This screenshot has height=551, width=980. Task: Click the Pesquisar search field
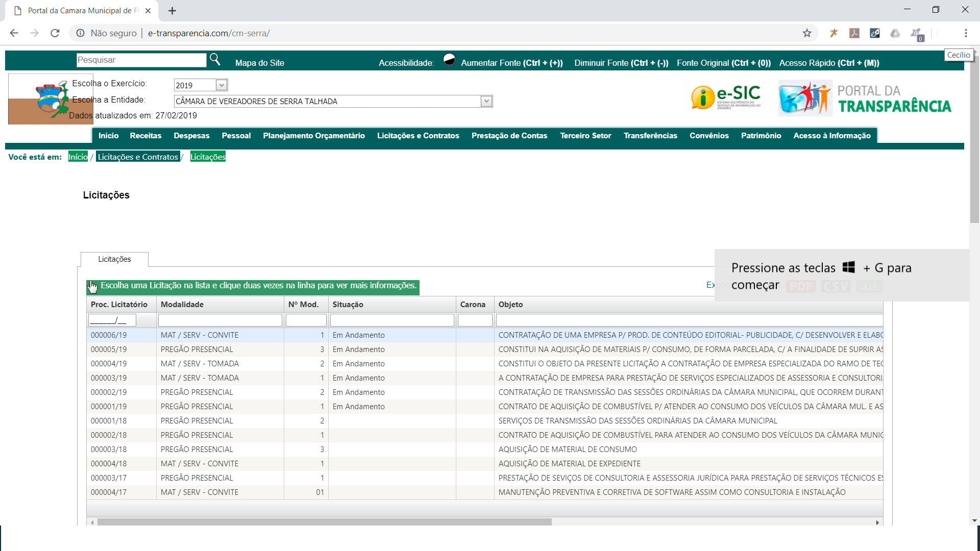(141, 60)
